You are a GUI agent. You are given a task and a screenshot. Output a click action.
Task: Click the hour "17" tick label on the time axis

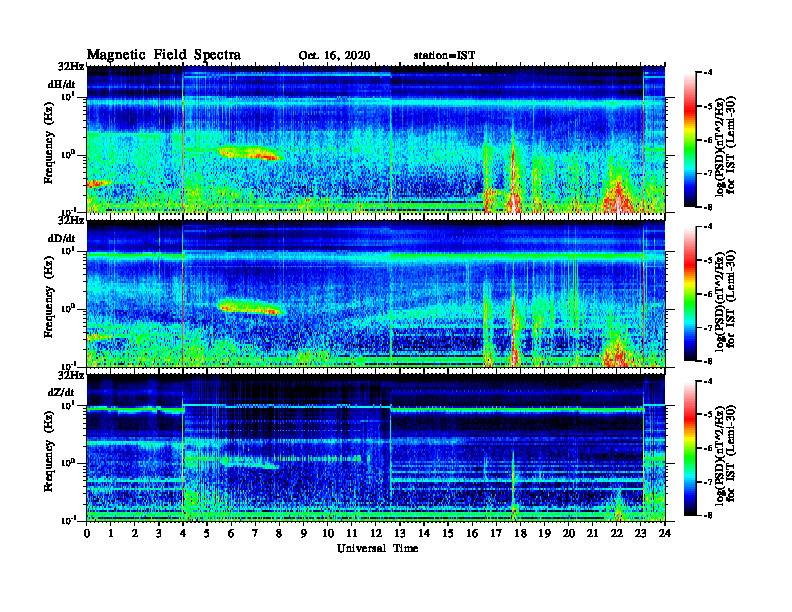(496, 534)
